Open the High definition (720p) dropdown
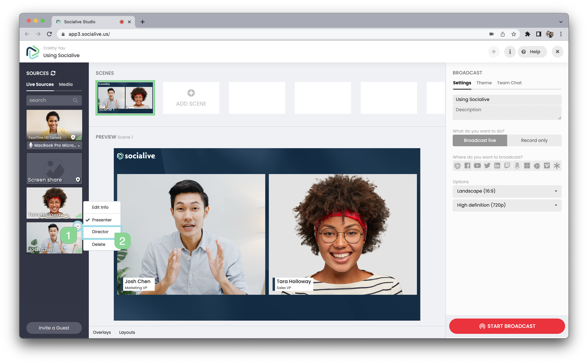The image size is (588, 364). click(x=507, y=205)
